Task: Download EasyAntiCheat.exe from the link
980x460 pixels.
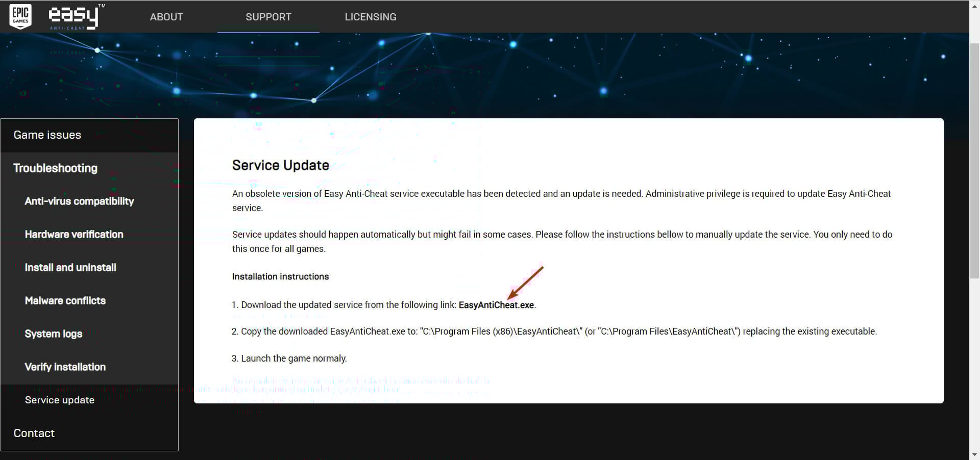Action: pos(496,304)
